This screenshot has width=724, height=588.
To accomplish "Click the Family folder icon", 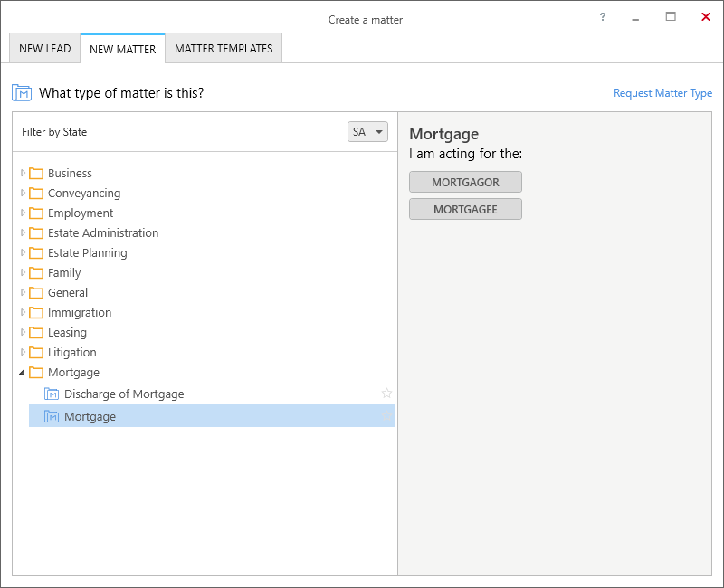I will click(x=36, y=273).
